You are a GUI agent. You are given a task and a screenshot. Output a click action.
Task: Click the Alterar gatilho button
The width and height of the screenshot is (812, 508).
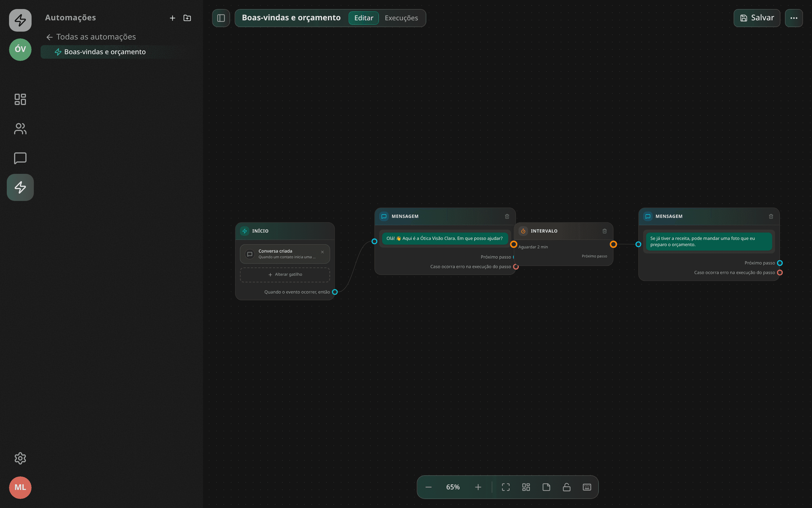285,275
